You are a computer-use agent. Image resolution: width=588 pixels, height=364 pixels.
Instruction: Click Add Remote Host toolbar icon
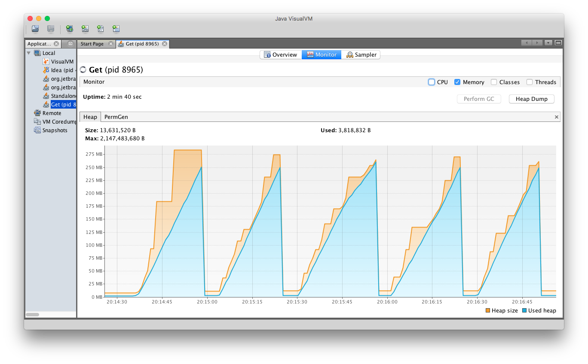70,29
